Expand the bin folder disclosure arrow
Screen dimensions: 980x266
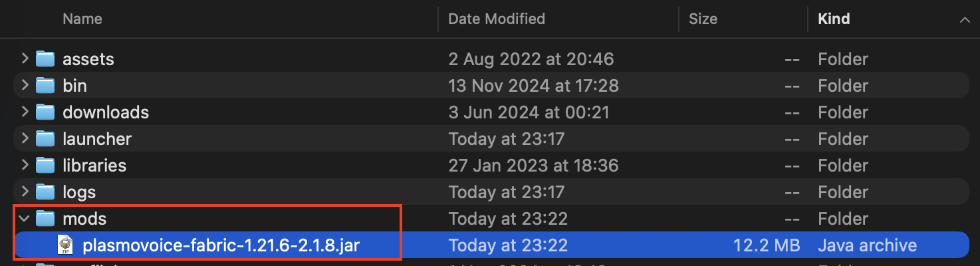[x=25, y=86]
